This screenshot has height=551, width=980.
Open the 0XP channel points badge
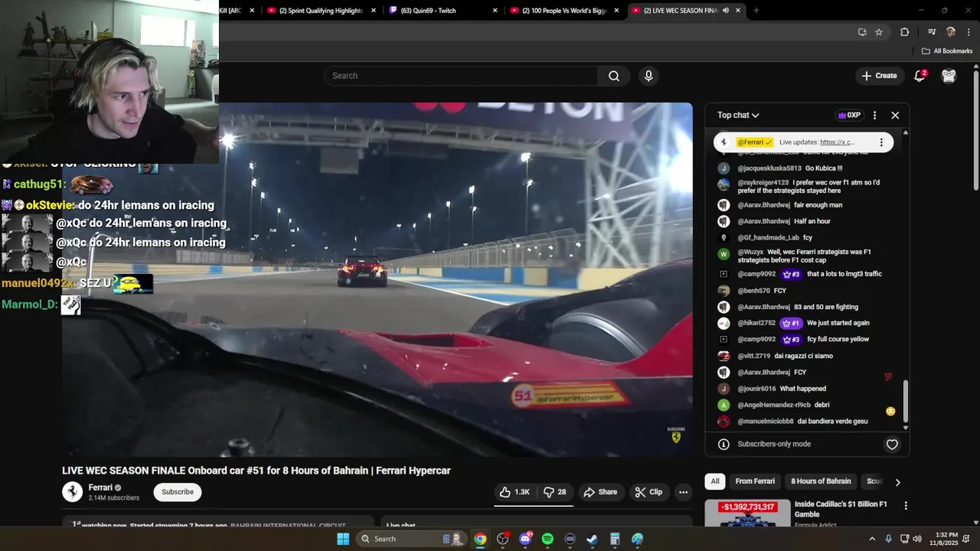[x=849, y=115]
